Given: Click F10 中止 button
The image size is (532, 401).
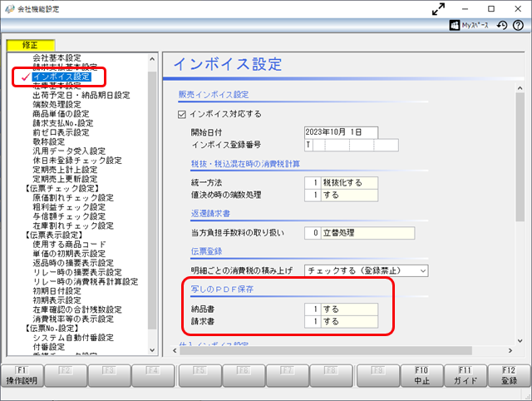Looking at the screenshot, I should tap(421, 375).
